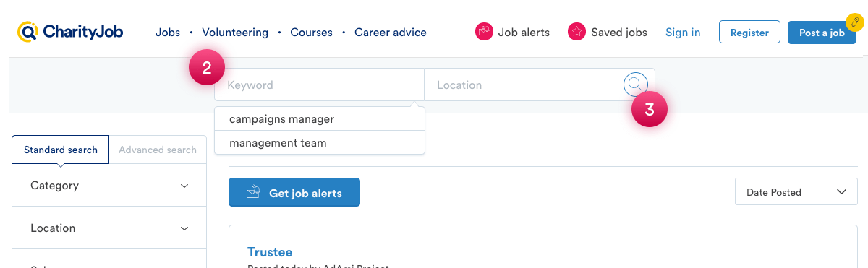The width and height of the screenshot is (868, 268).
Task: Click the envelope icon in Get job alerts
Action: (253, 193)
